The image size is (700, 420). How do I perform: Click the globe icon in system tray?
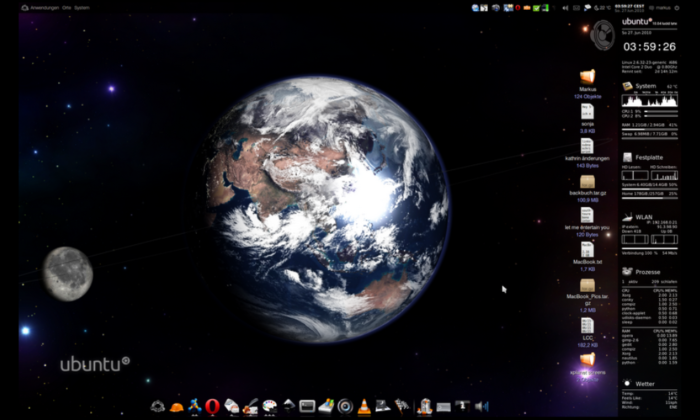pyautogui.click(x=475, y=8)
